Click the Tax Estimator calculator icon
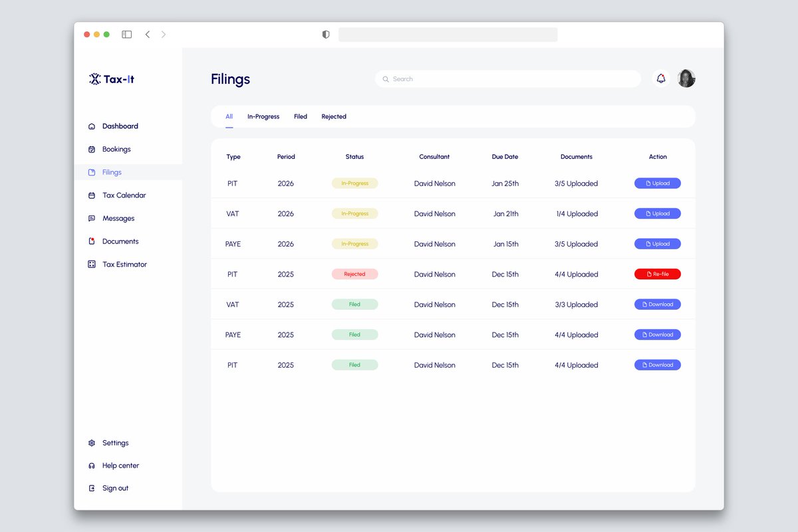This screenshot has height=532, width=798. [x=92, y=265]
